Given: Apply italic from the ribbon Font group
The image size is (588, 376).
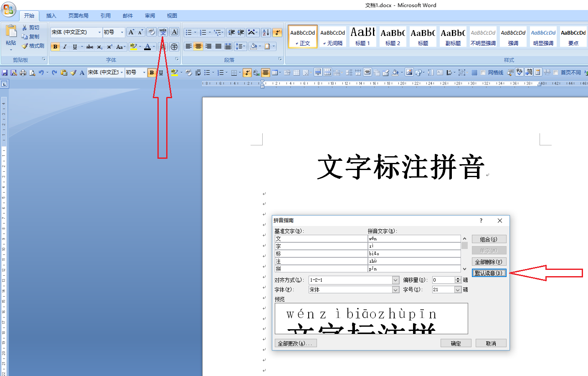Looking at the screenshot, I should pyautogui.click(x=65, y=47).
